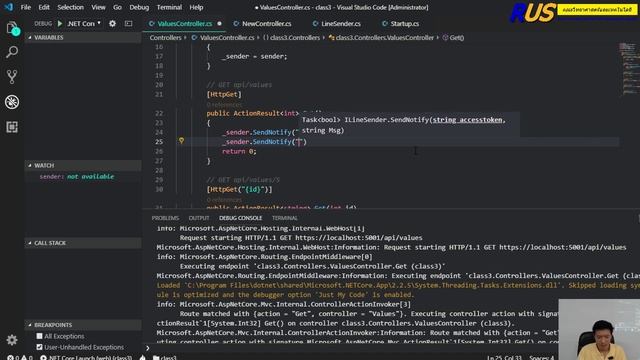Viewport: 640px width, 360px height.
Task: Click the Controllers breadcrumb segment
Action: click(x=165, y=38)
